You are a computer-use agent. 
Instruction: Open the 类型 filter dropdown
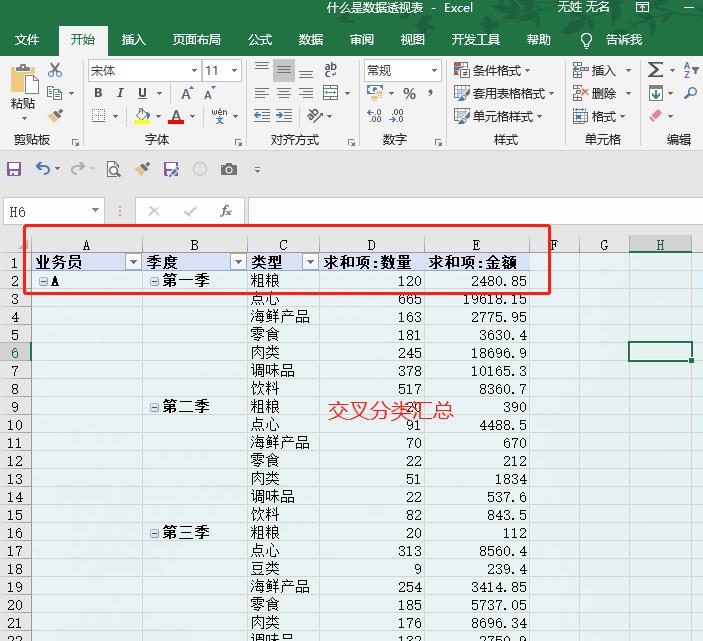(310, 261)
